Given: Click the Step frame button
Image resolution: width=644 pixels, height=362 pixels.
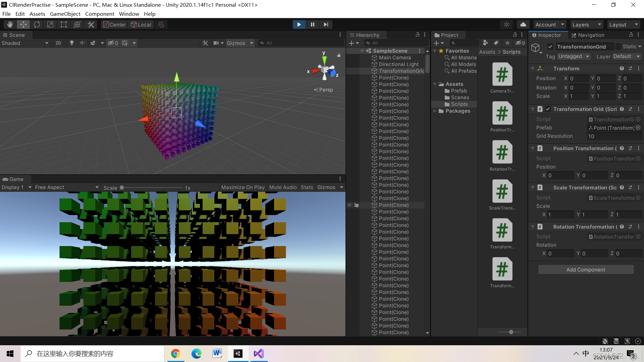Looking at the screenshot, I should (x=326, y=24).
